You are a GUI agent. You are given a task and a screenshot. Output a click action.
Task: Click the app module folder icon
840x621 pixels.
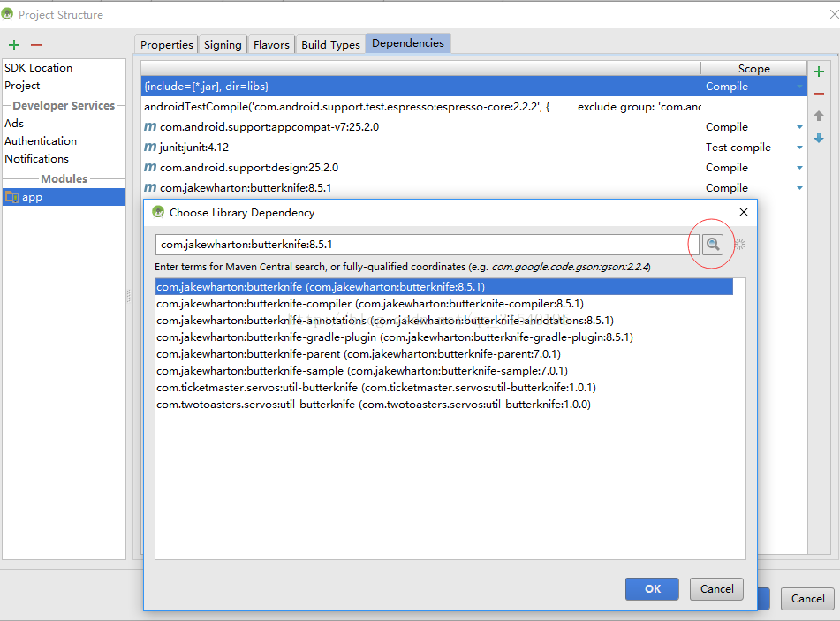click(11, 197)
